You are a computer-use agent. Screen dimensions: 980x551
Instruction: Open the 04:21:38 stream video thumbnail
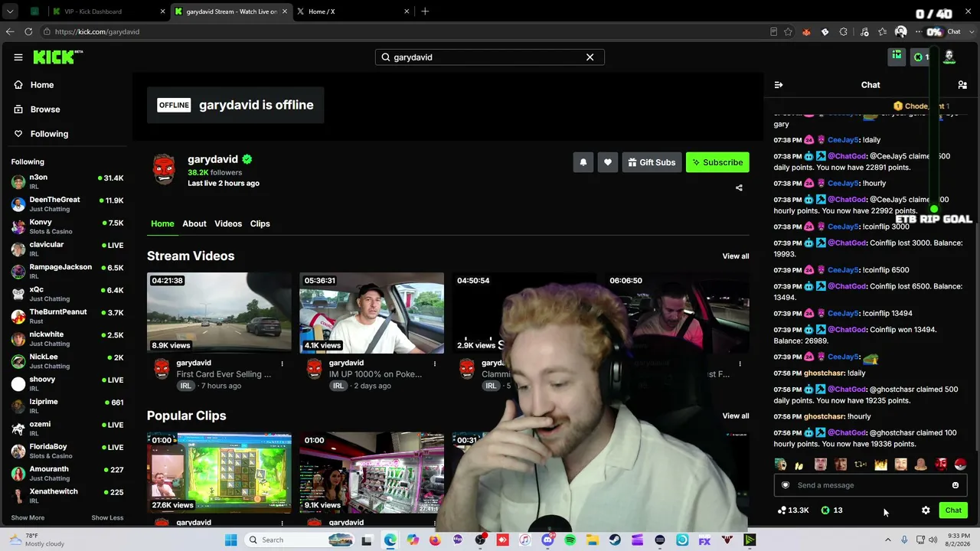219,313
